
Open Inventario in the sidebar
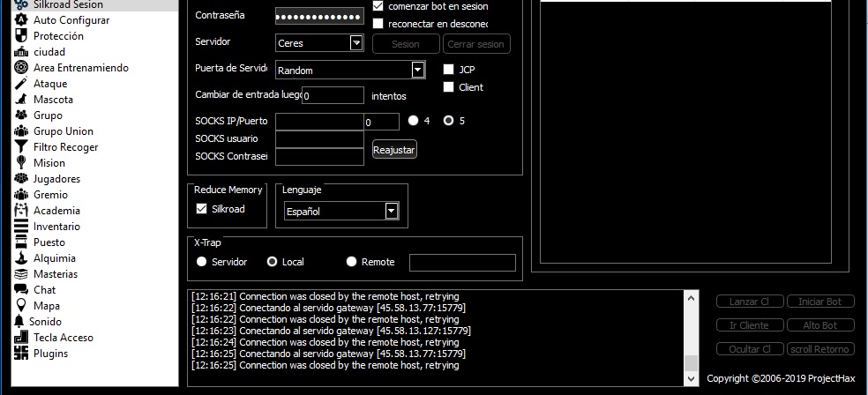(56, 227)
